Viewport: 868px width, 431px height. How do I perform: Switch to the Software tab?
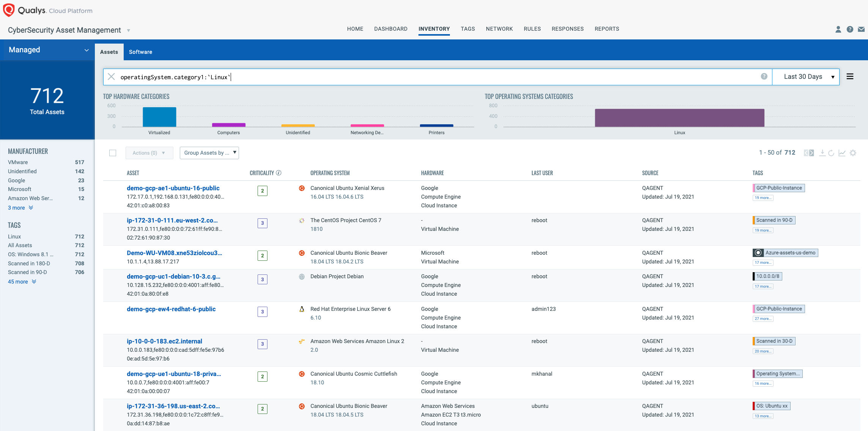click(x=140, y=52)
